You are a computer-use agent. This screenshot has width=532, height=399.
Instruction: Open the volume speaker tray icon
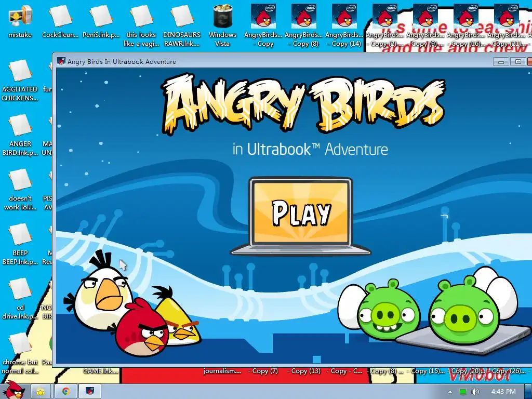[x=475, y=392]
